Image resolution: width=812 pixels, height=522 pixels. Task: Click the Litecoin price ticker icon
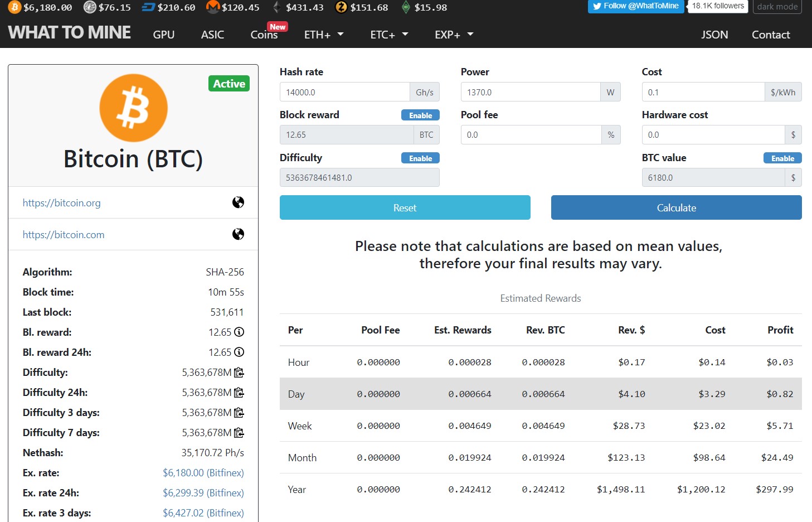coord(89,7)
